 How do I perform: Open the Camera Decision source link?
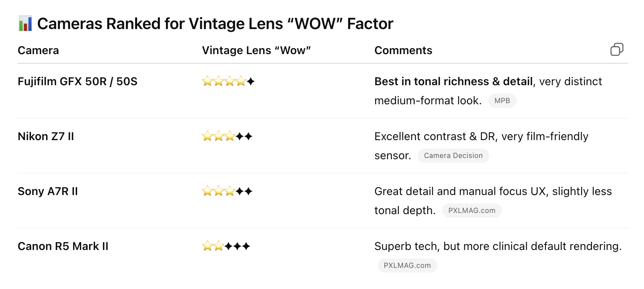coord(453,156)
